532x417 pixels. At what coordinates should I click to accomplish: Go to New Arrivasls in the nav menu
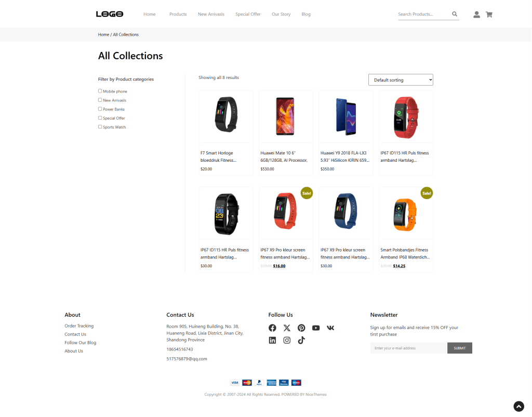pos(211,14)
